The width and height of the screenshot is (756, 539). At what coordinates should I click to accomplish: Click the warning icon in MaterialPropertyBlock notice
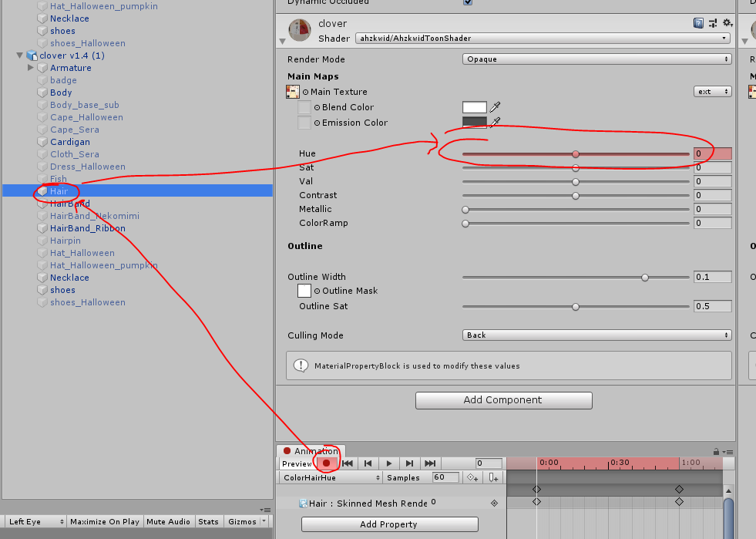click(x=301, y=366)
